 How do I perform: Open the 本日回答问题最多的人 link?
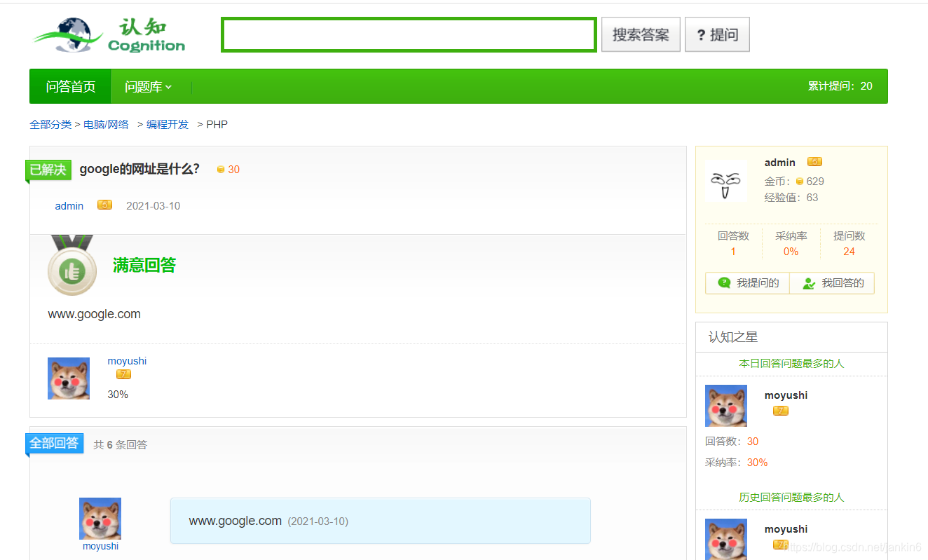click(791, 363)
